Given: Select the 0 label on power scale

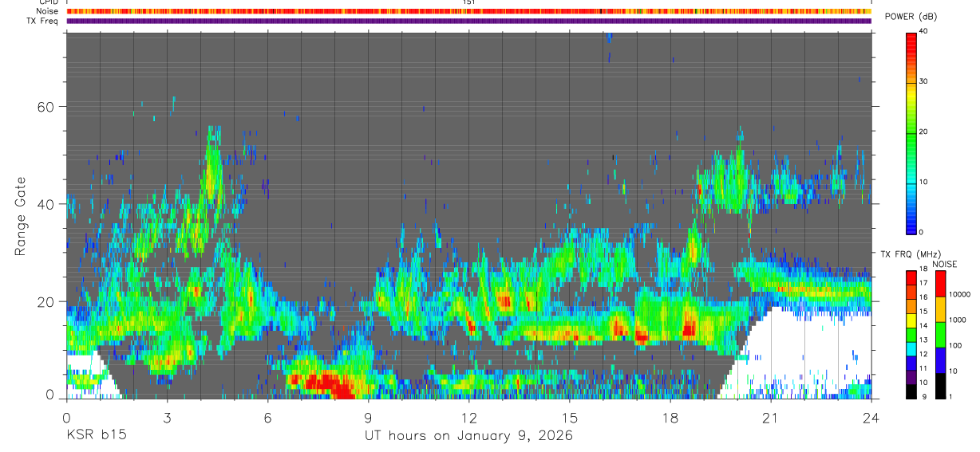Looking at the screenshot, I should tap(921, 232).
